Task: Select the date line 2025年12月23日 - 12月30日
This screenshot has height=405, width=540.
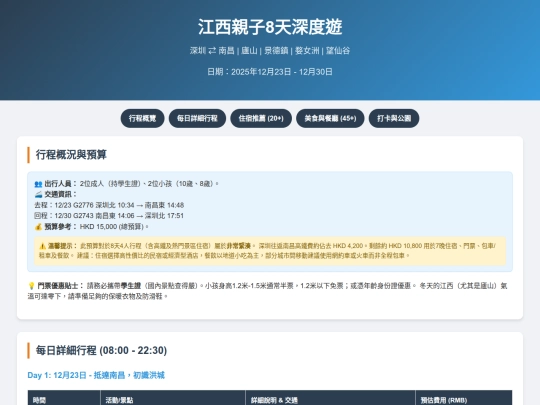Action: click(x=270, y=72)
